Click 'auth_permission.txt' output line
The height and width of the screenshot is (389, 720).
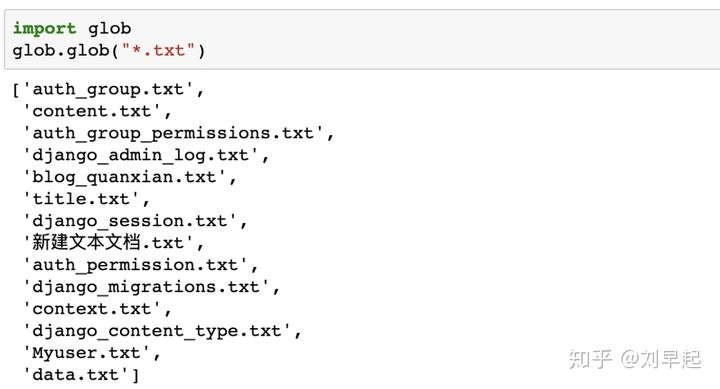(x=135, y=265)
